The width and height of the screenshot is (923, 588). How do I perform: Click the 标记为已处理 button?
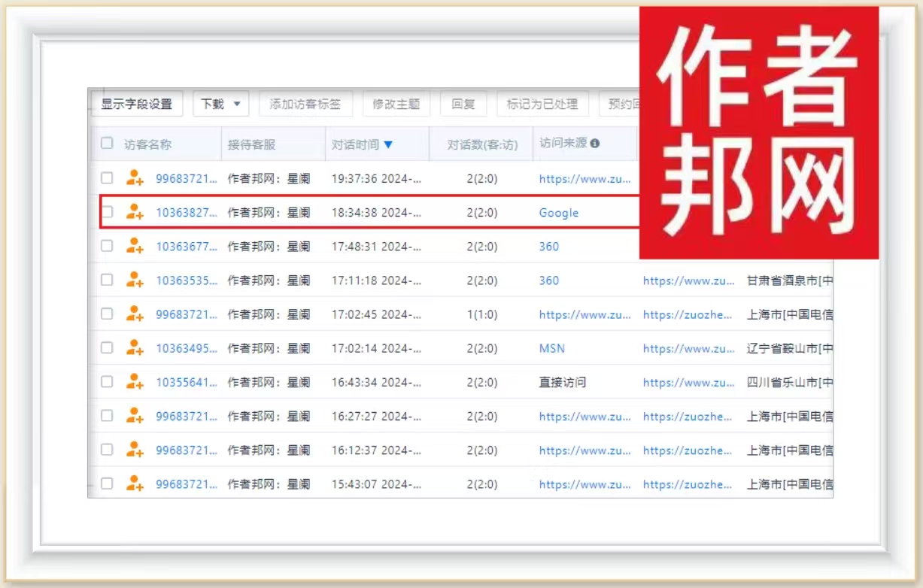coord(542,104)
